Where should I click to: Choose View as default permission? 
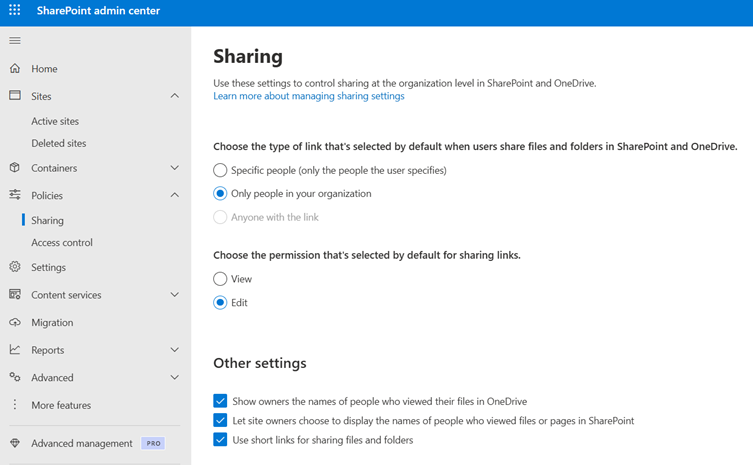(220, 279)
